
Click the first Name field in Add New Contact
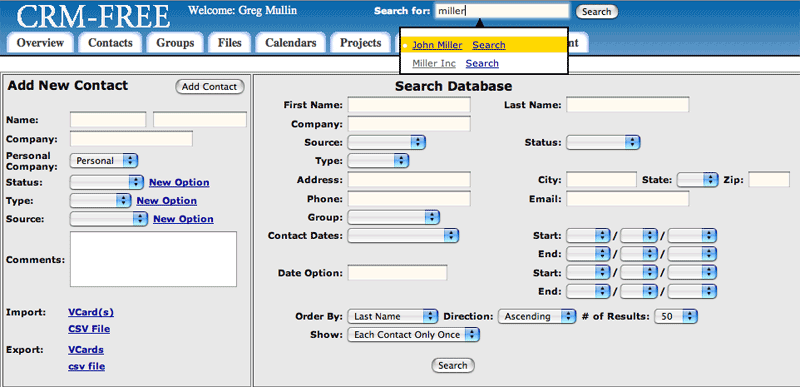click(108, 120)
